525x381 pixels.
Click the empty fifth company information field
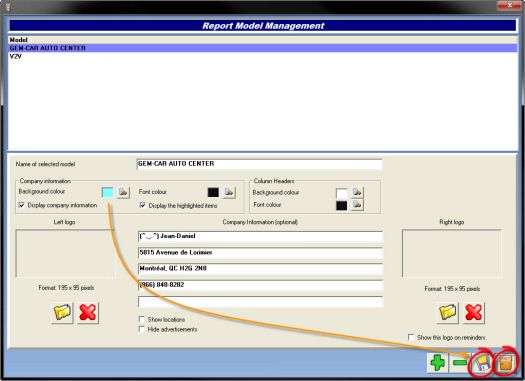(x=260, y=301)
